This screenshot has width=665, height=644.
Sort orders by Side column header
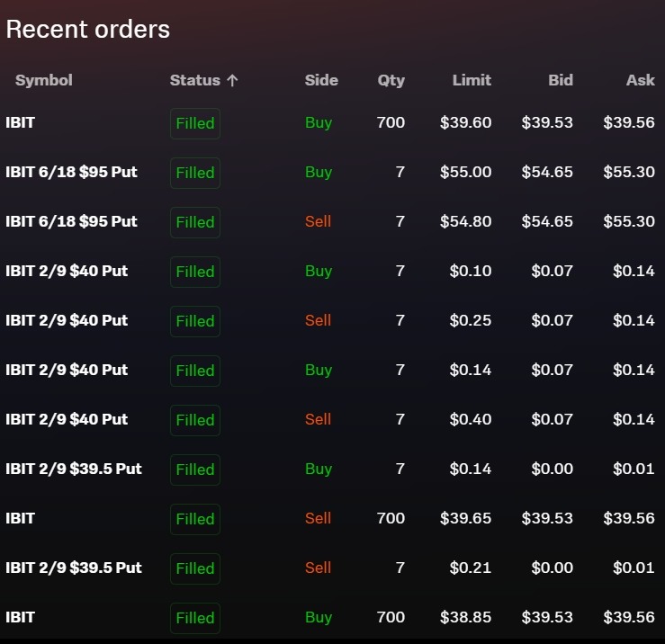[321, 80]
